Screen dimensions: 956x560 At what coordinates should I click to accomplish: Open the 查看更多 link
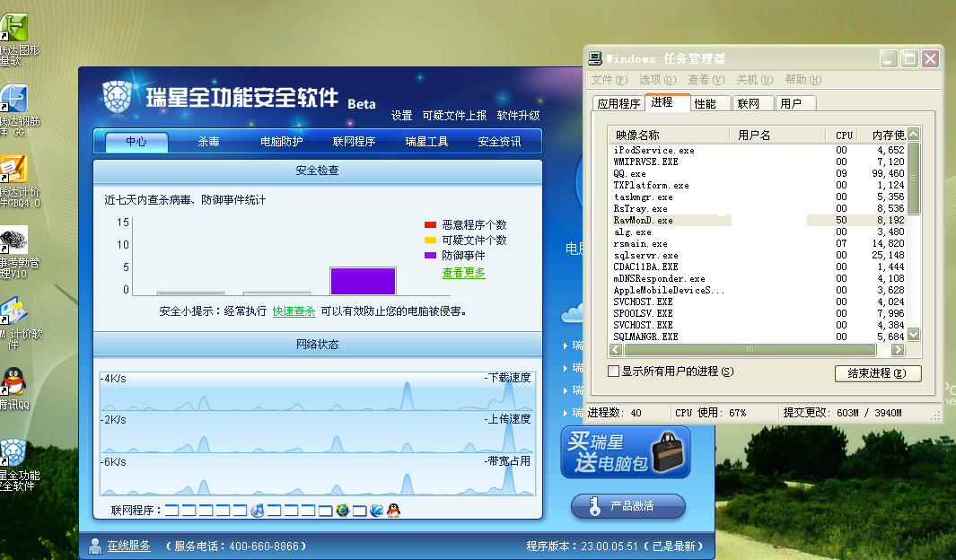click(x=463, y=273)
